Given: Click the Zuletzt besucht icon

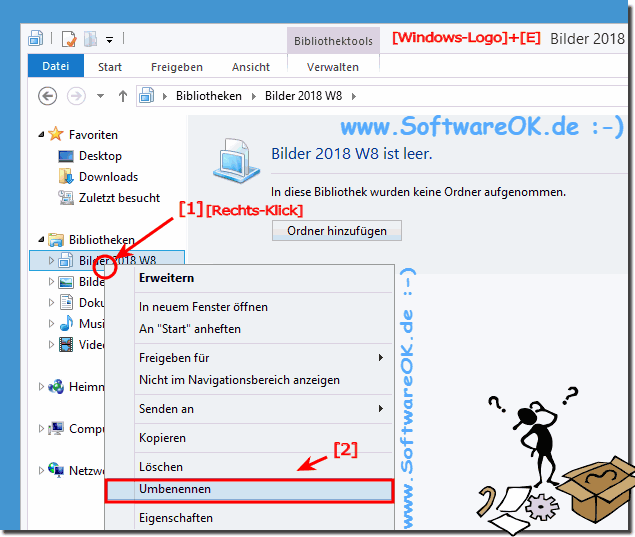Looking at the screenshot, I should click(66, 198).
